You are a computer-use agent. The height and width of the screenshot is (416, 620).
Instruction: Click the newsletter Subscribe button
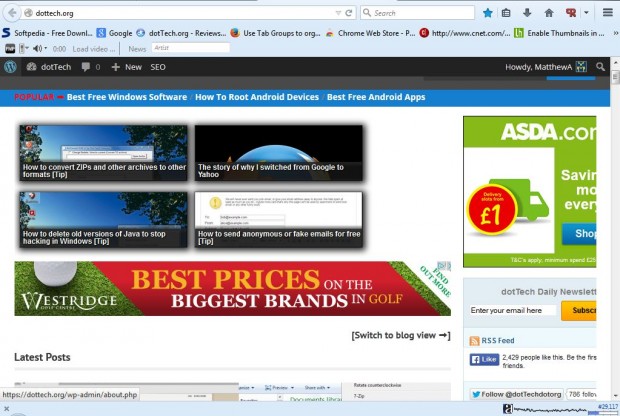578,310
